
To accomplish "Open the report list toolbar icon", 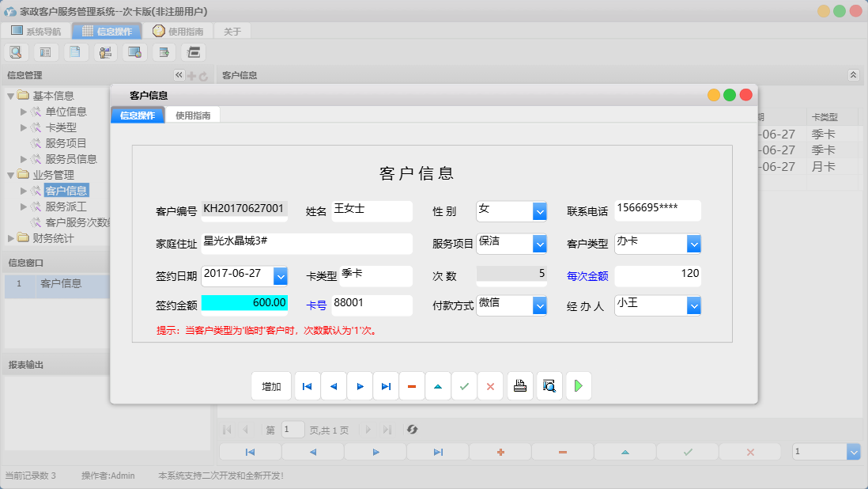I will pos(45,51).
